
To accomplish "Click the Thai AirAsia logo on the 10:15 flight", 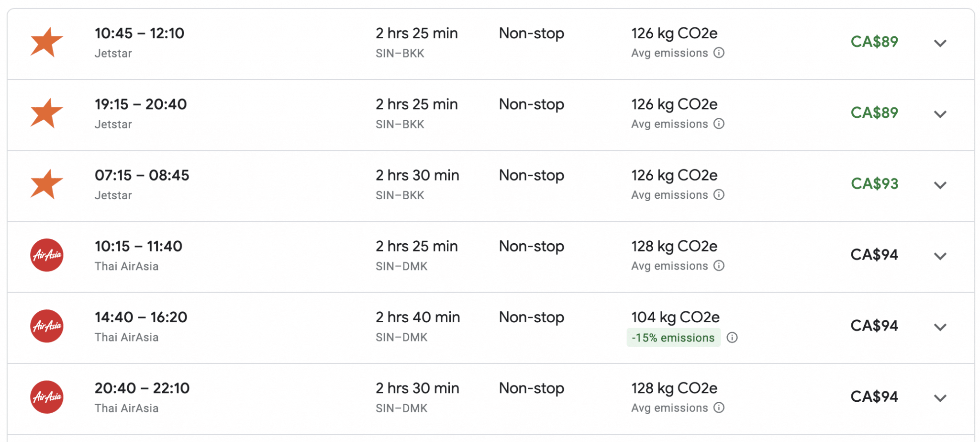I will coord(47,255).
